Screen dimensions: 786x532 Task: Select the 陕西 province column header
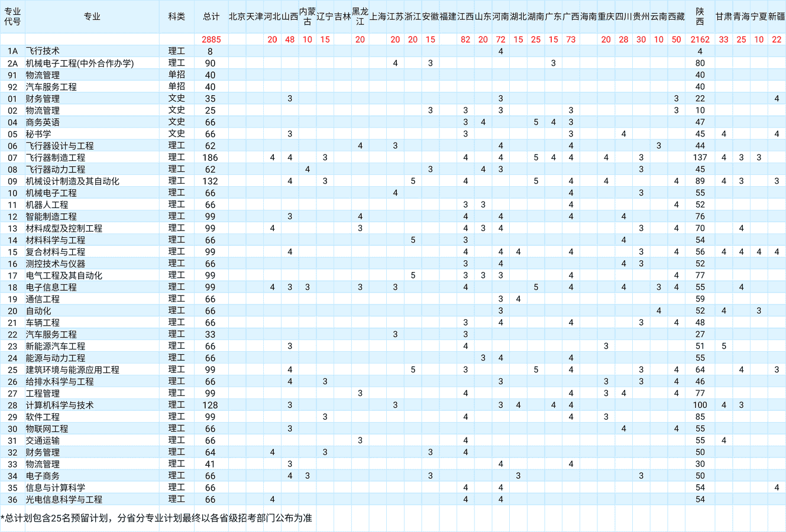pos(700,17)
